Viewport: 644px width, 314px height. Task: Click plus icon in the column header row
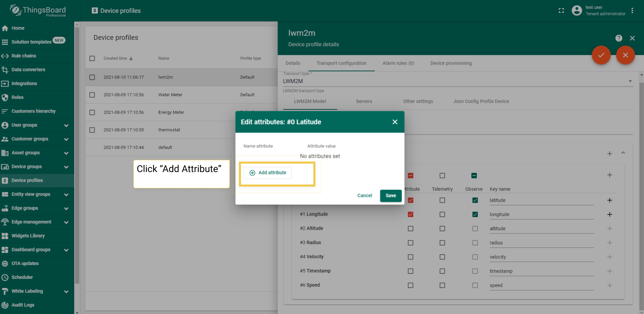click(x=609, y=175)
